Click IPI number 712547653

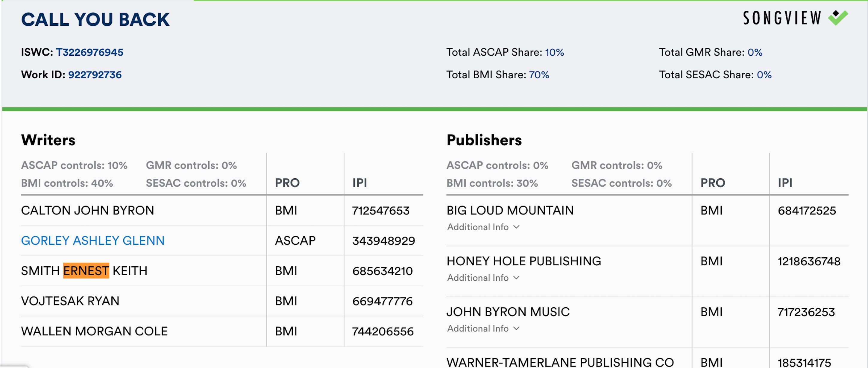381,210
